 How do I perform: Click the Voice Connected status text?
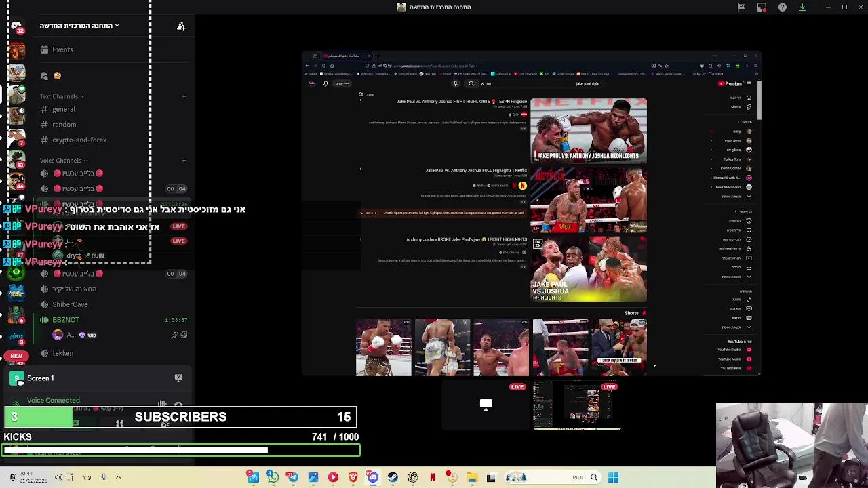[54, 400]
